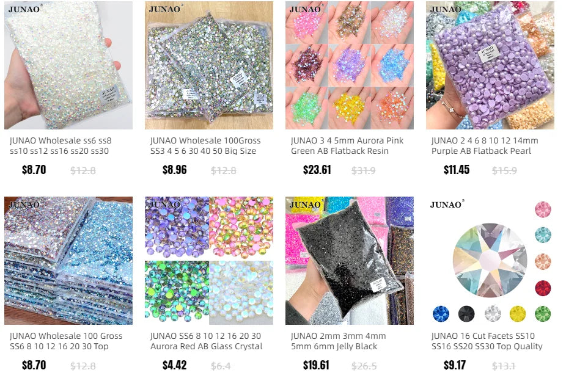Screen dimensions: 577x392
Task: Click title 'JUNAO Wholesale 100Gross SS3 4 5 6'
Action: click(x=205, y=145)
